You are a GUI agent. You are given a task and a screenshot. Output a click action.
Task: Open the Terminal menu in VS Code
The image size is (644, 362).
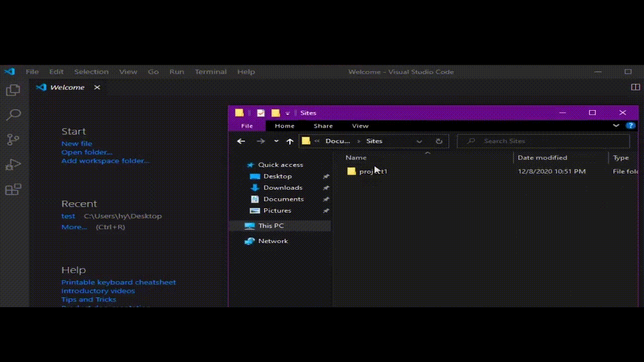[x=211, y=72]
